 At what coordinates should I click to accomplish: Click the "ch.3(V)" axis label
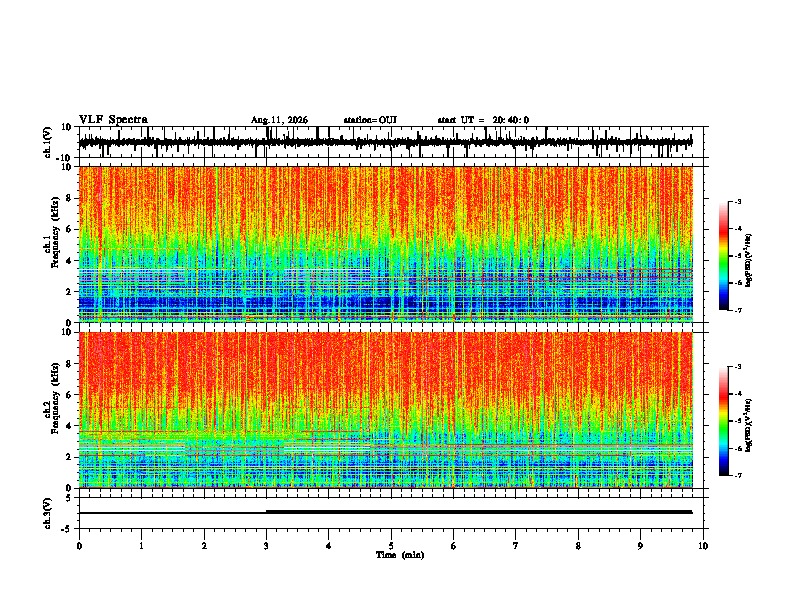point(48,513)
